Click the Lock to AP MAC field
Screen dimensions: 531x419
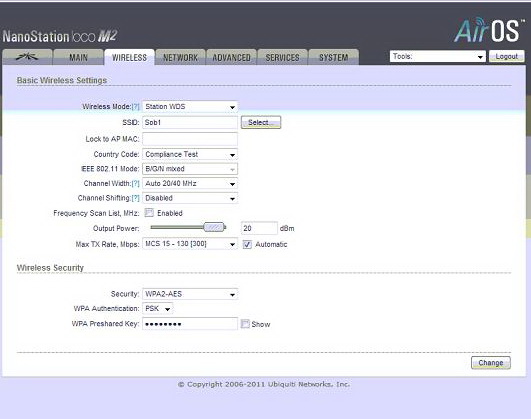coord(190,139)
